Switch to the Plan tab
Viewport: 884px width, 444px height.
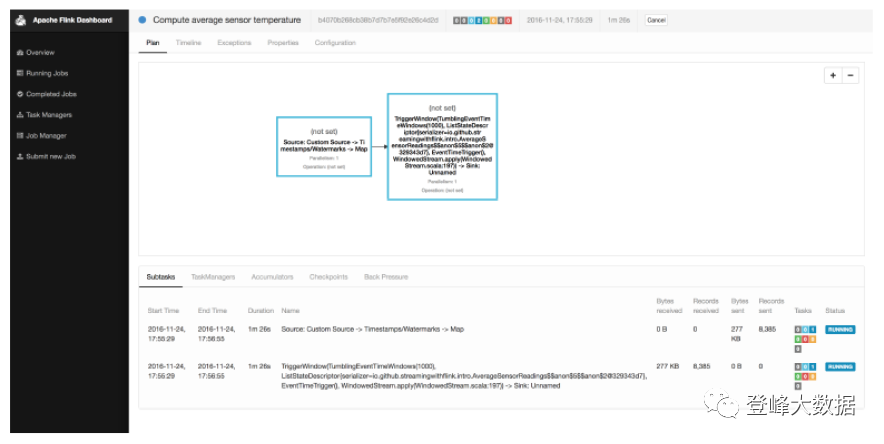(x=153, y=43)
